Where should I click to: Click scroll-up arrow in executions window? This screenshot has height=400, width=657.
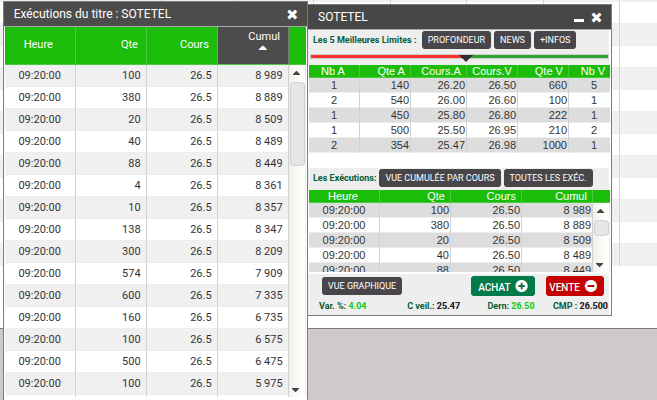(296, 73)
